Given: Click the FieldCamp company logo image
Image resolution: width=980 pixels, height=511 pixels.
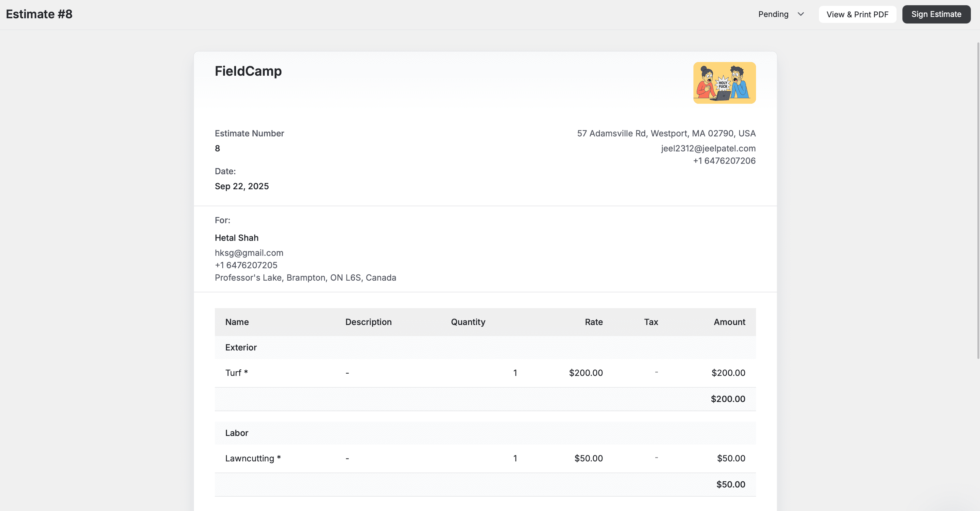Looking at the screenshot, I should (x=724, y=82).
